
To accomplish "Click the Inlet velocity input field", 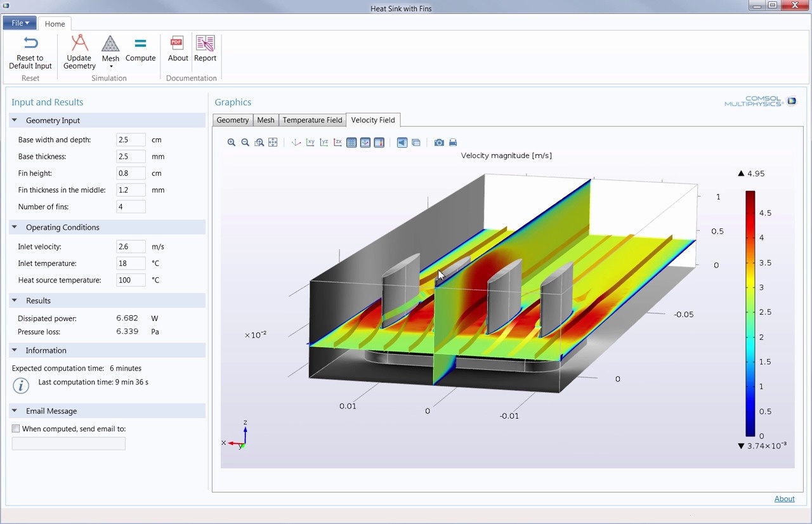I will point(131,246).
